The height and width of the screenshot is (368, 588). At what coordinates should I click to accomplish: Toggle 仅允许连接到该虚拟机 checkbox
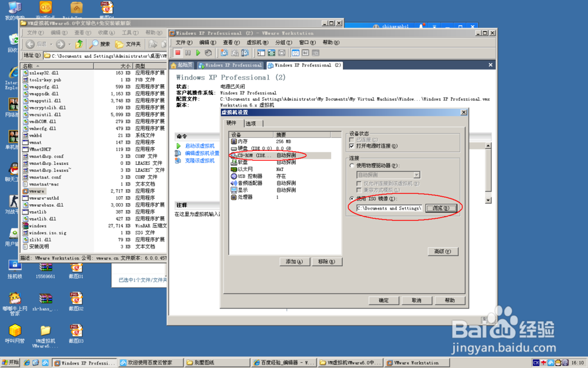click(359, 184)
